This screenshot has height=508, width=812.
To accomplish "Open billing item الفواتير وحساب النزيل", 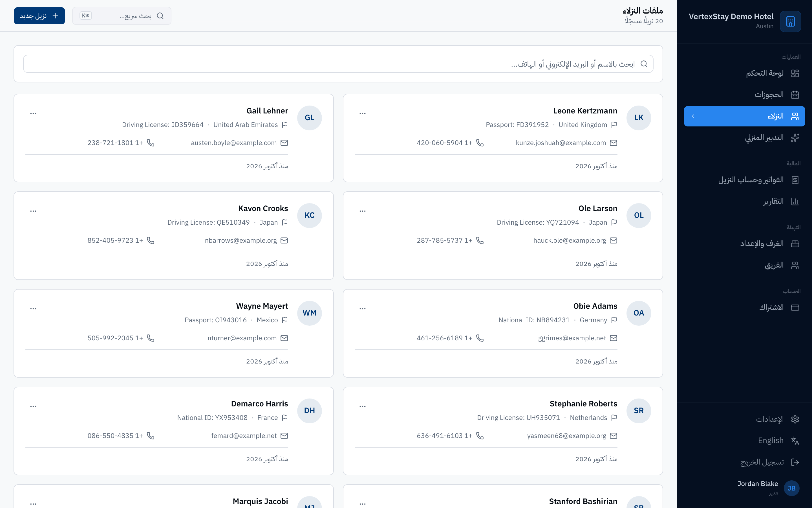I will 744,180.
